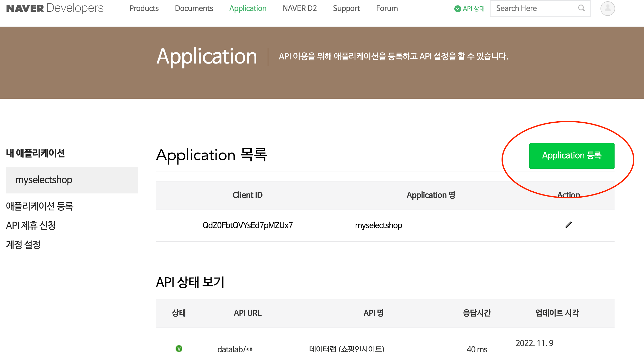Viewport: 644px width, 352px height.
Task: Click the Application 등록 green button
Action: (572, 156)
